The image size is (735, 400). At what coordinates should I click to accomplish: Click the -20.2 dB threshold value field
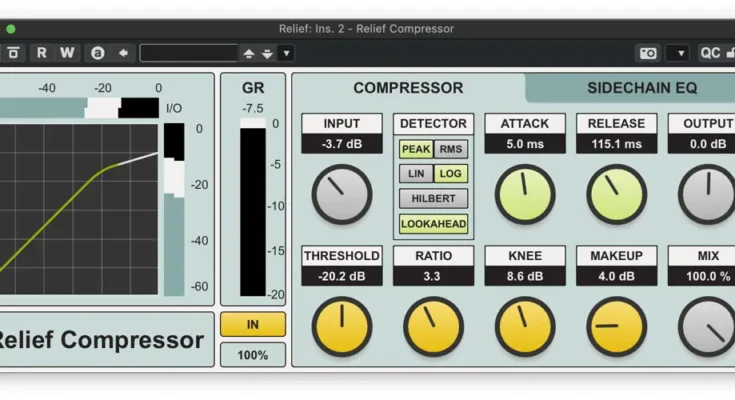pyautogui.click(x=342, y=276)
